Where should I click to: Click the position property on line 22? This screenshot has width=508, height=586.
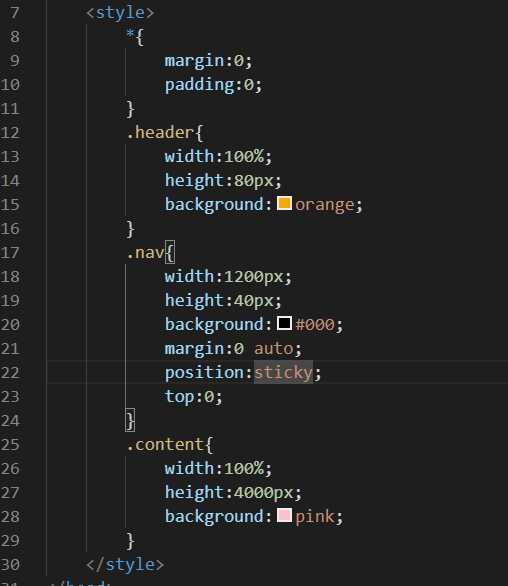tap(204, 373)
